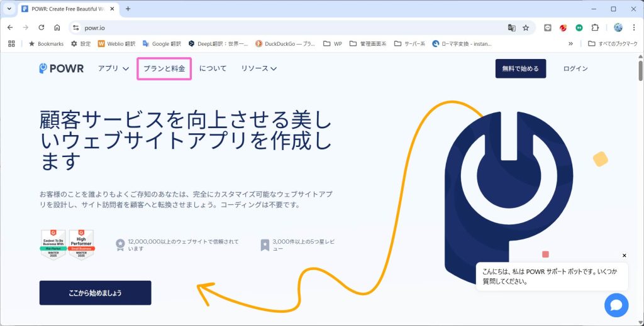Screen dimensions: 644x326
Task: Open the DeepL翻訳 bookmark
Action: [218, 43]
